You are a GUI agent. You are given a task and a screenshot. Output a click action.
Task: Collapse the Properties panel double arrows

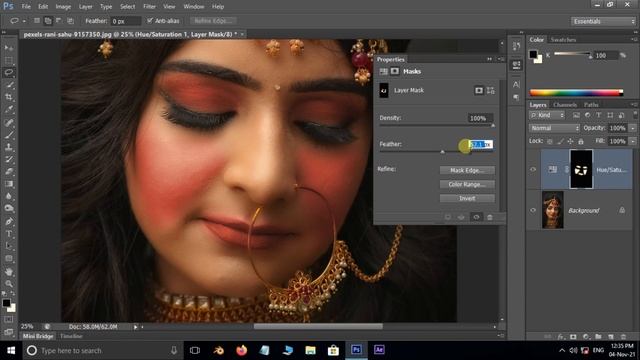pos(489,59)
